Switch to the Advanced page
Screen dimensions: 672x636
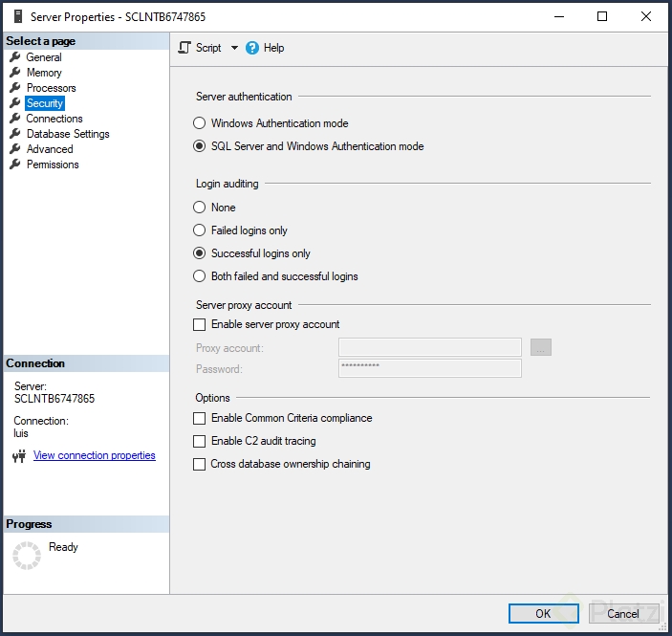(x=50, y=149)
